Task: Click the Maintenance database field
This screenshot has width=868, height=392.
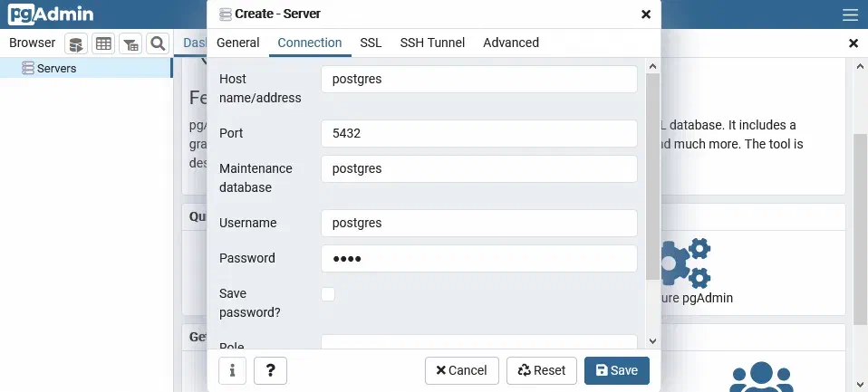Action: 478,168
